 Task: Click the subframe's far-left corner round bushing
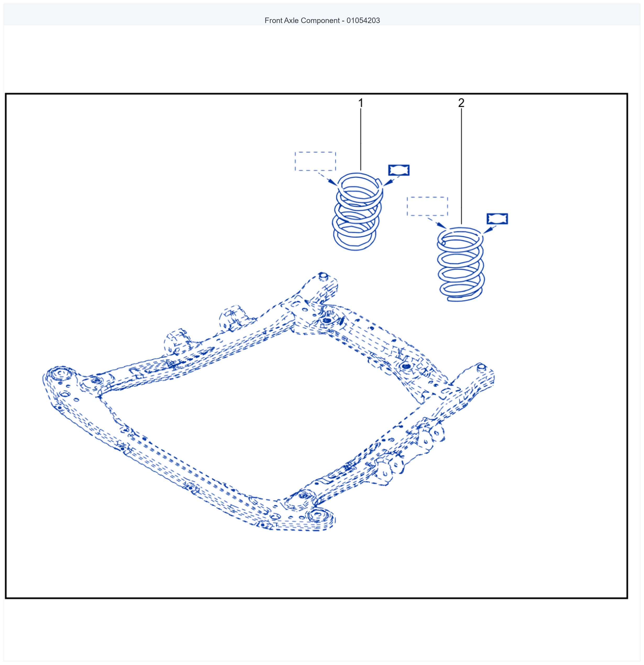coord(60,374)
